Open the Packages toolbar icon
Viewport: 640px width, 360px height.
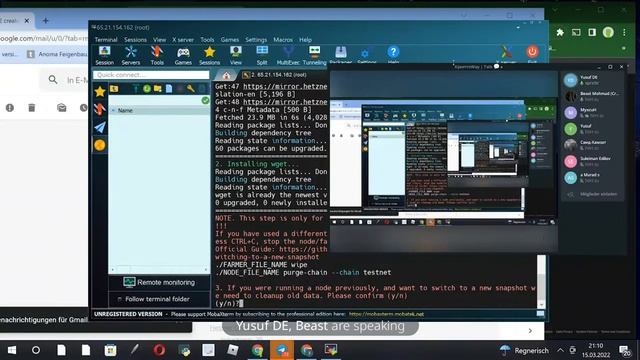coord(340,55)
